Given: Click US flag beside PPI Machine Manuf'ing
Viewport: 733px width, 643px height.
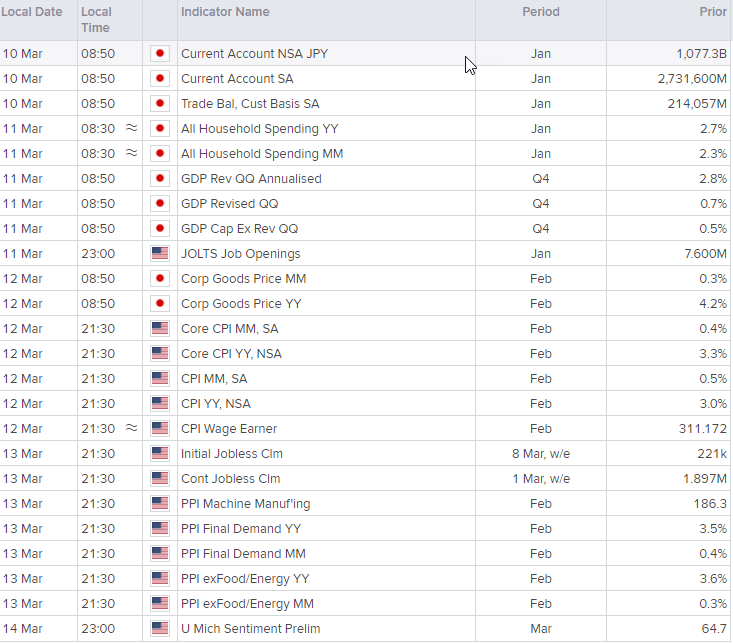Looking at the screenshot, I should 160,504.
